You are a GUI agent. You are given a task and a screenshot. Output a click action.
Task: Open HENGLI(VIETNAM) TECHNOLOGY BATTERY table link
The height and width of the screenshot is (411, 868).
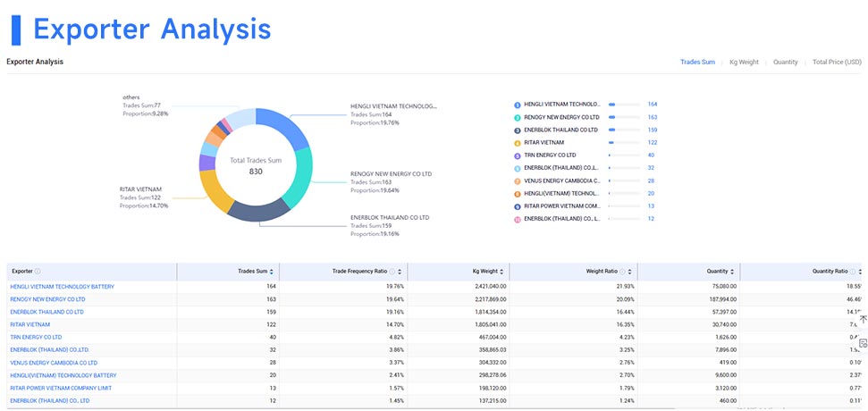pyautogui.click(x=63, y=375)
